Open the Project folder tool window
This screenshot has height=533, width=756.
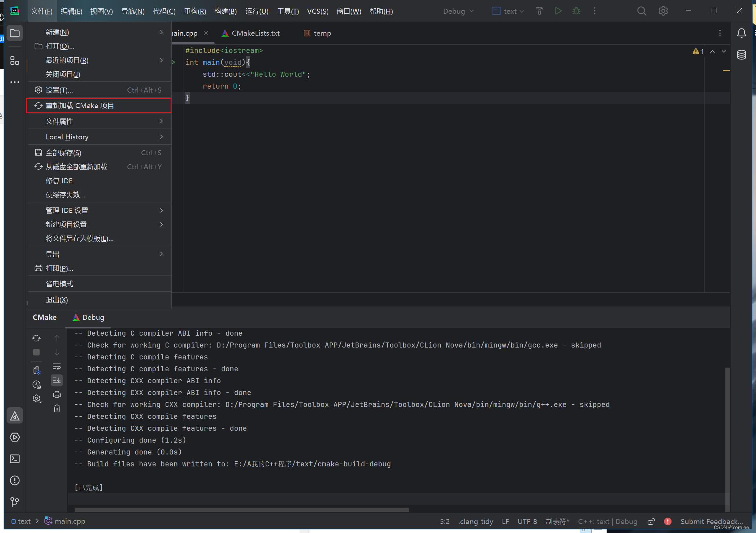point(15,33)
